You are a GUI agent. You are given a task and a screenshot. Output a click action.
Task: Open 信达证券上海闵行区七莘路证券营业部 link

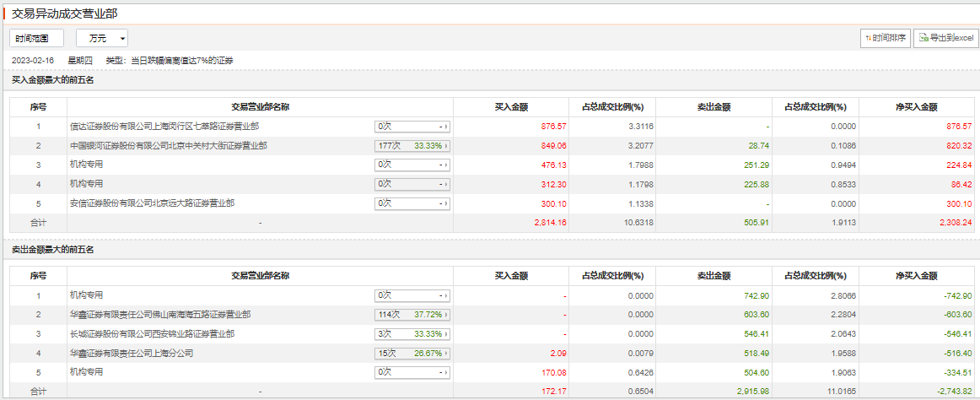coord(164,127)
